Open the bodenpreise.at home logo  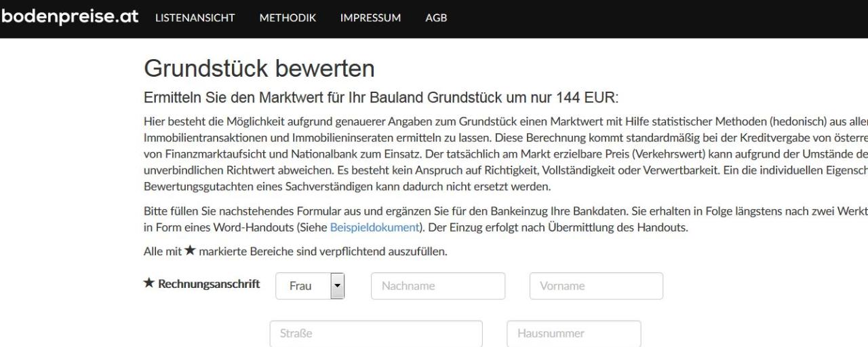[70, 18]
